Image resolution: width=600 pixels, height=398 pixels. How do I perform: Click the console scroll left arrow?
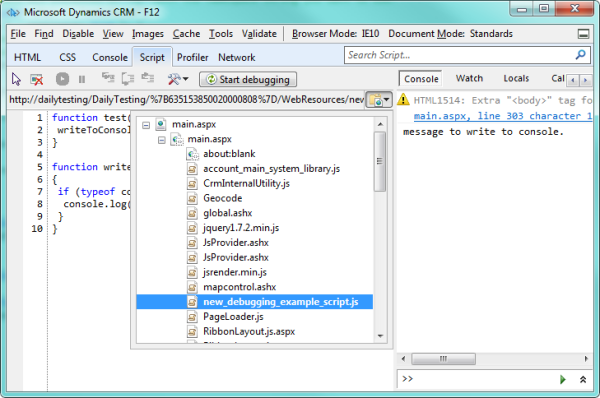pyautogui.click(x=403, y=359)
